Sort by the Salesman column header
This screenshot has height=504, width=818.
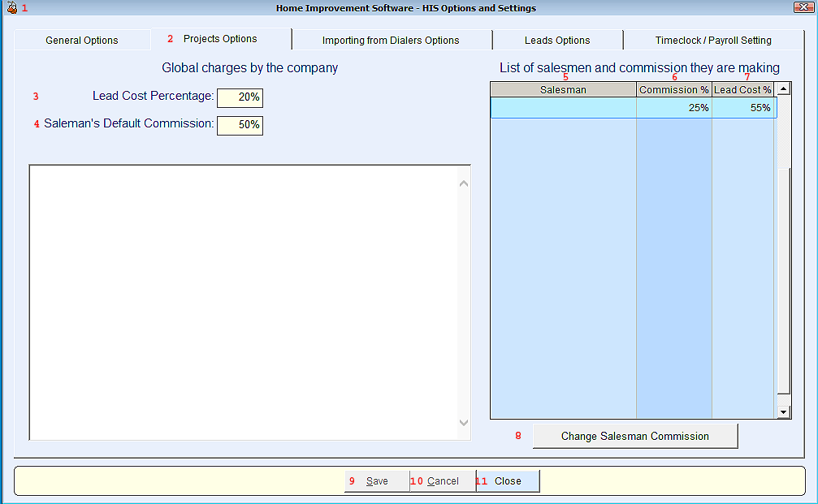coord(564,89)
